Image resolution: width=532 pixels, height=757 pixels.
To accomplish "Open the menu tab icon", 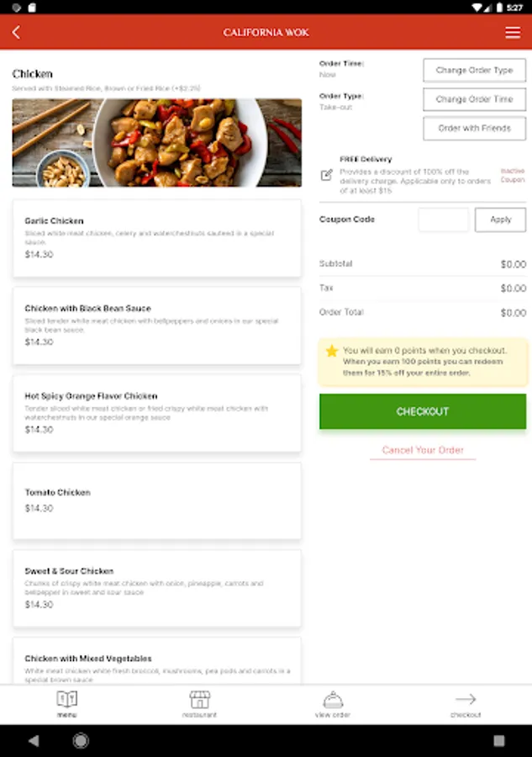I will point(66,700).
